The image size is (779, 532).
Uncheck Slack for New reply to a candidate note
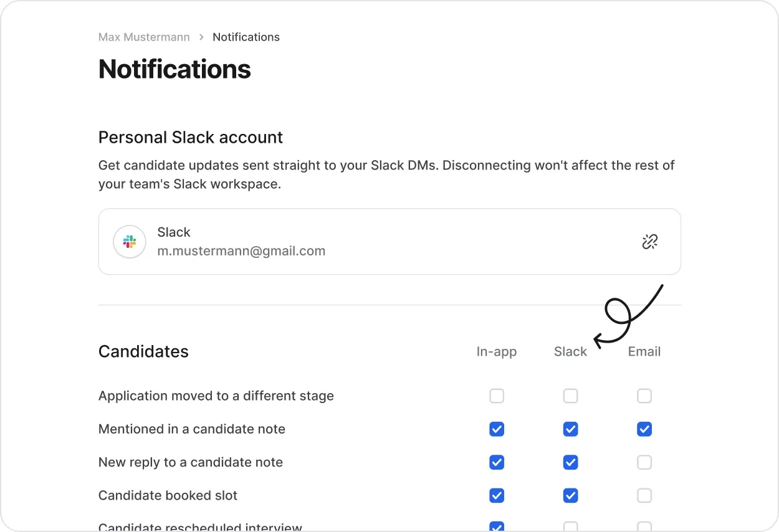coord(570,462)
